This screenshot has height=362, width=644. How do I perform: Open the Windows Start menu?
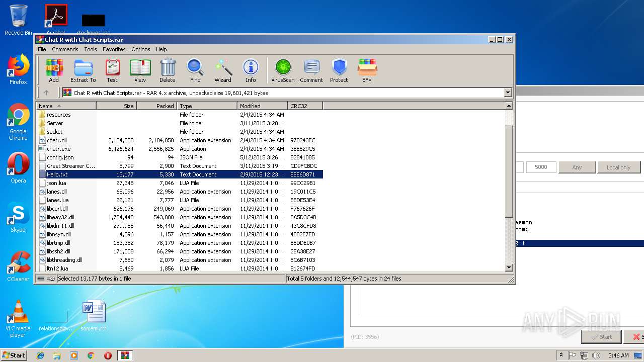pos(14,355)
